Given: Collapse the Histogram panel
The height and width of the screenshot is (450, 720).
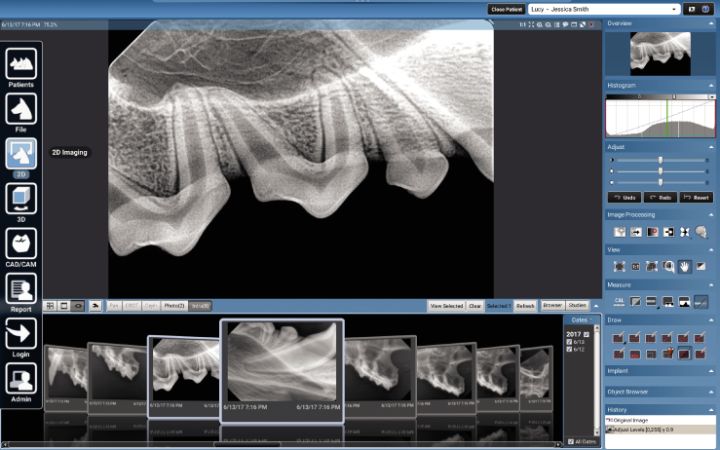Looking at the screenshot, I should click(x=711, y=85).
